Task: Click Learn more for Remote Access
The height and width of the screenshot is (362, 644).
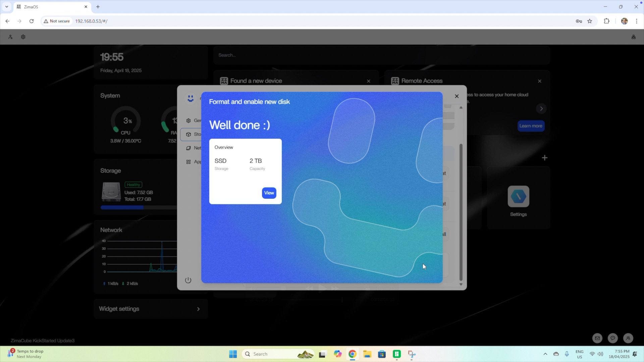Action: 531,126
